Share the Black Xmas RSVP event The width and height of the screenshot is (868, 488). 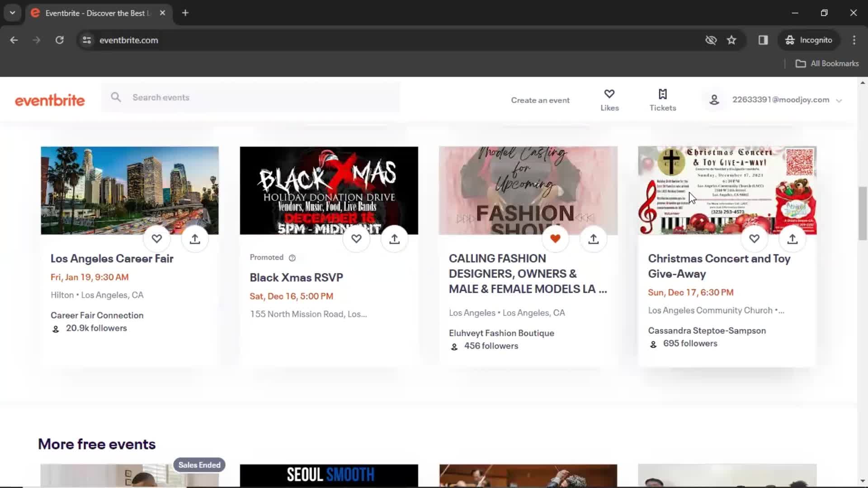tap(395, 239)
